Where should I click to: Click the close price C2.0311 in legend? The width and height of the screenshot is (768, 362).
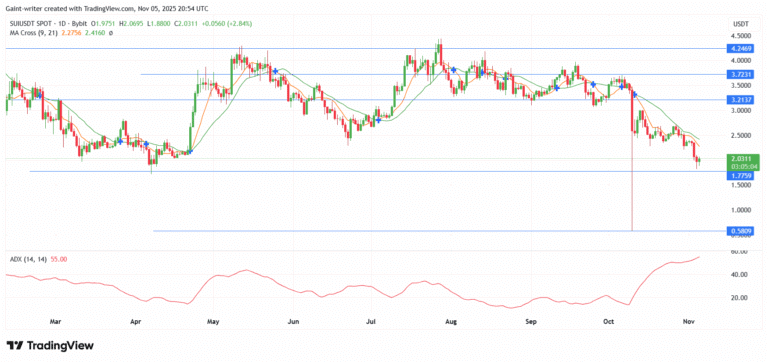(185, 24)
